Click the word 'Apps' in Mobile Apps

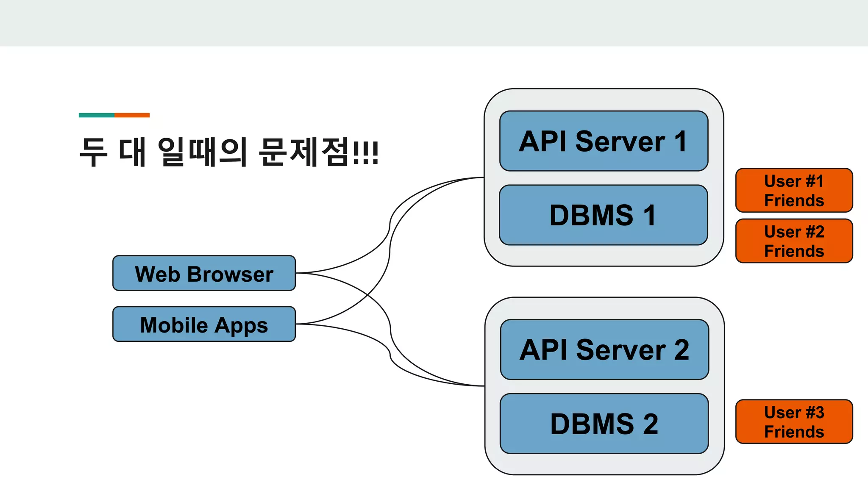coord(241,325)
